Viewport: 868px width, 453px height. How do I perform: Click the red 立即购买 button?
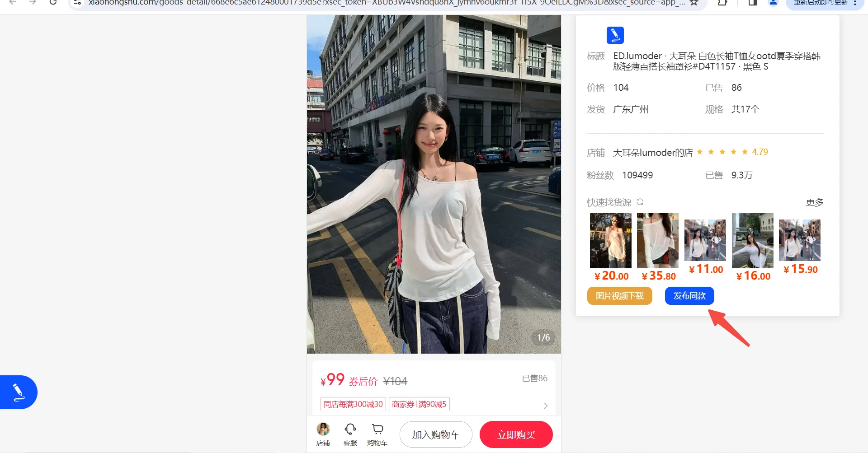516,434
